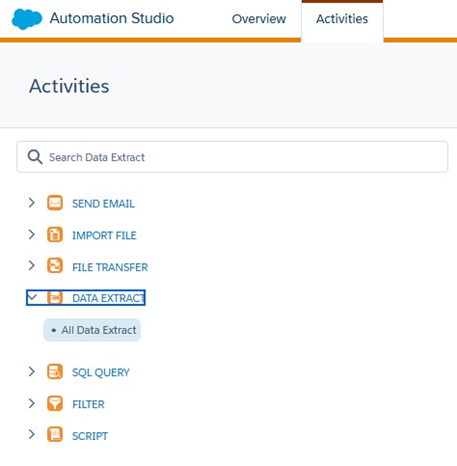Screen dimensions: 457x466
Task: Click the SQL Query icon
Action: tap(55, 372)
